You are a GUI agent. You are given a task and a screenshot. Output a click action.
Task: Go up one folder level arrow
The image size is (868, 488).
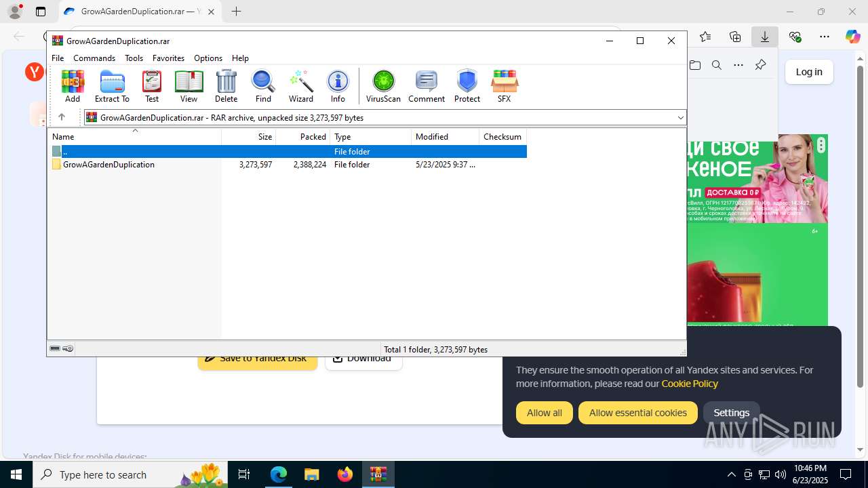[61, 117]
